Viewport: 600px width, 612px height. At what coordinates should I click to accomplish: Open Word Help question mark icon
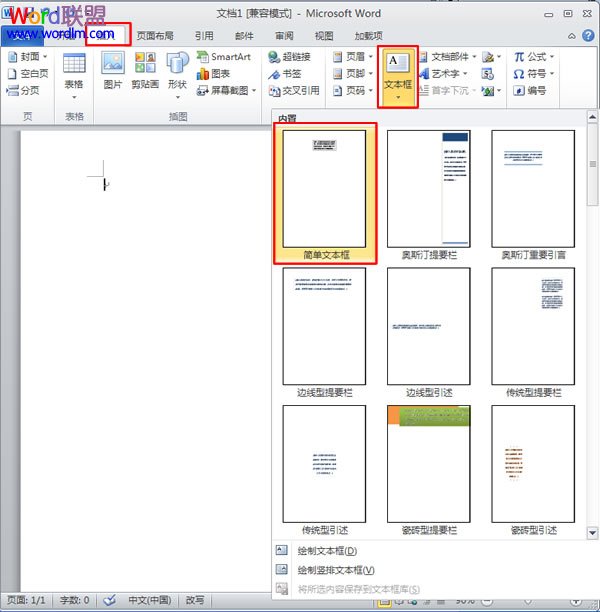point(588,36)
